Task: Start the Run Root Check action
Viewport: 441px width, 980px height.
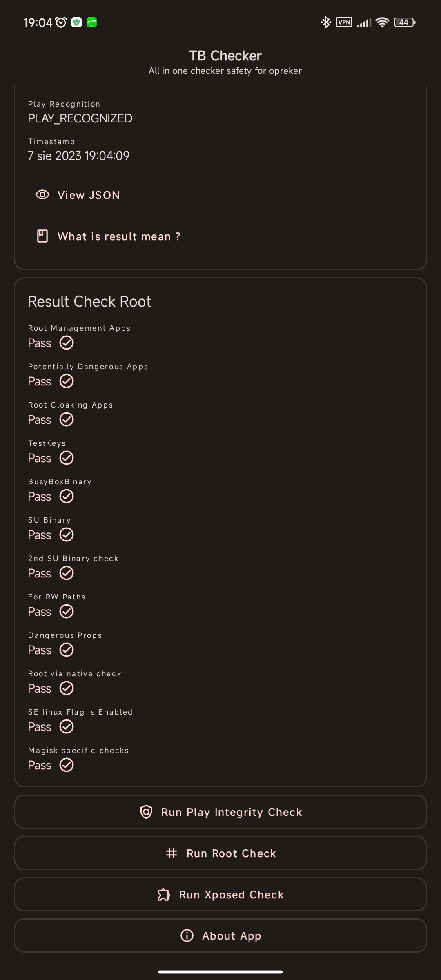Action: (x=220, y=853)
